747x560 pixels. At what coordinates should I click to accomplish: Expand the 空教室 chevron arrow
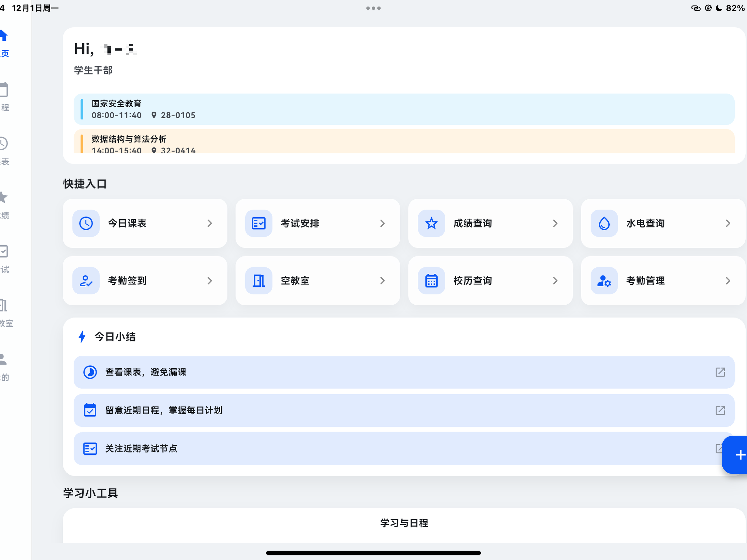click(x=382, y=281)
